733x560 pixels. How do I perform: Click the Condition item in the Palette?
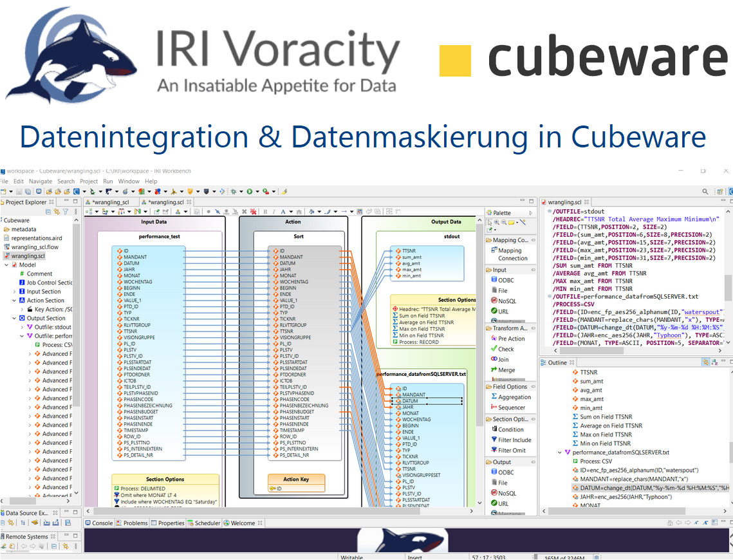(507, 429)
